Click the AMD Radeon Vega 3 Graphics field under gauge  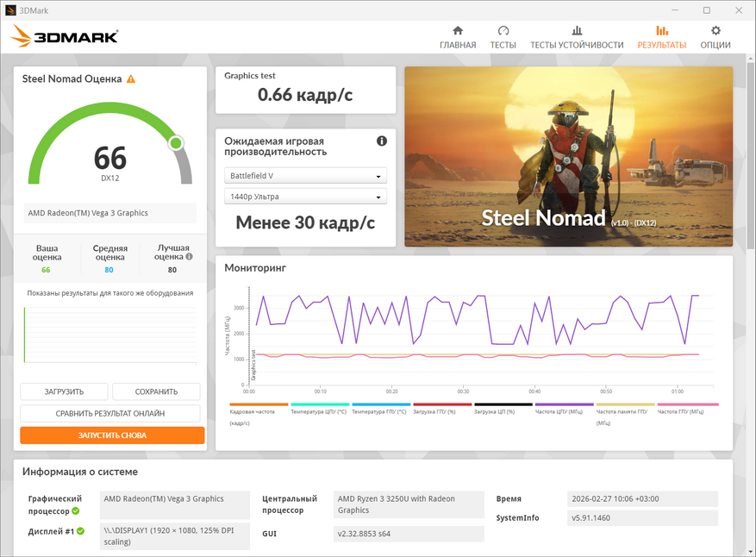tap(110, 213)
